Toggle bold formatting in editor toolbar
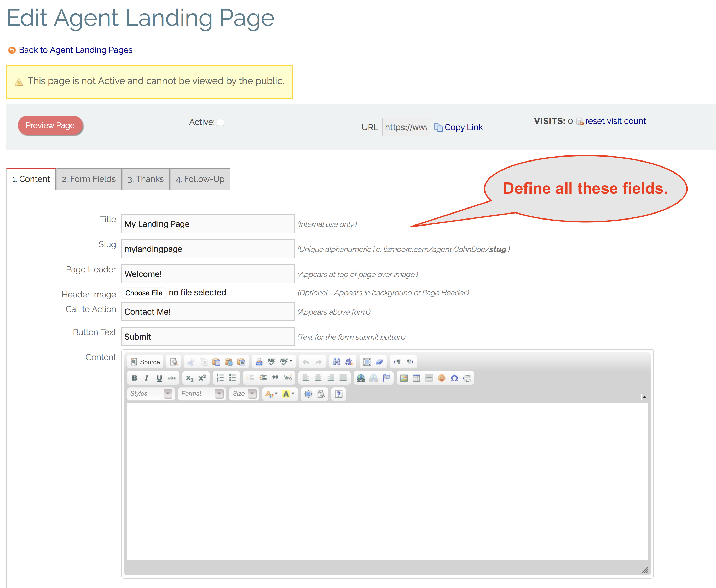Screen dimensions: 716x588 135,378
